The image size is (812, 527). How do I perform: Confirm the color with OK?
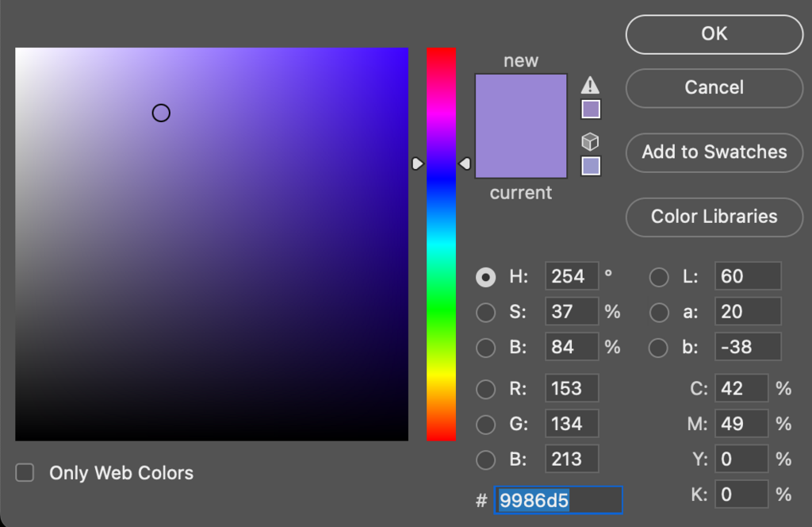(713, 34)
